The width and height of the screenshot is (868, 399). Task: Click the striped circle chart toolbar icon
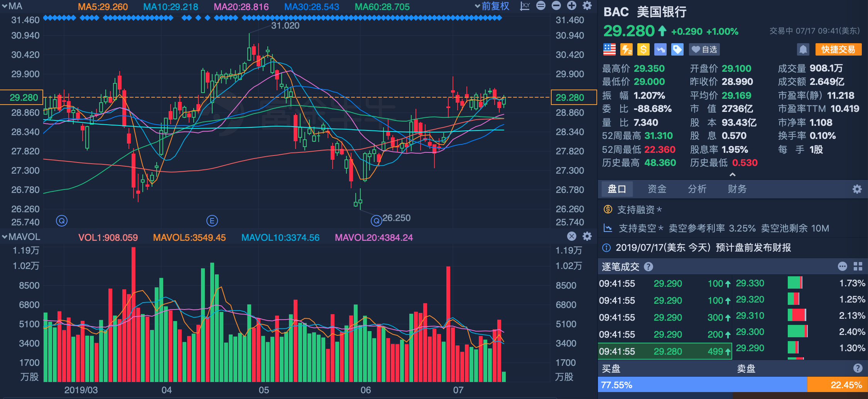[541, 6]
